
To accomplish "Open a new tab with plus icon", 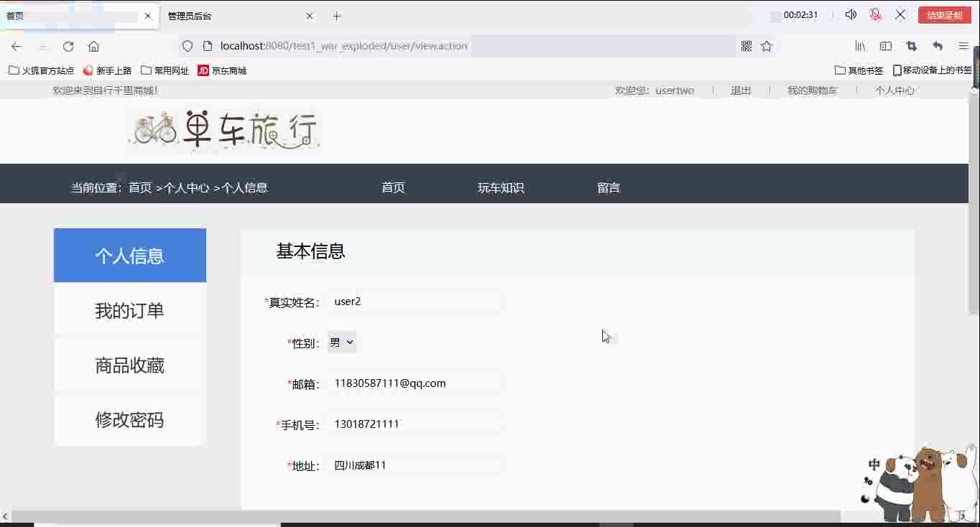I will point(337,16).
